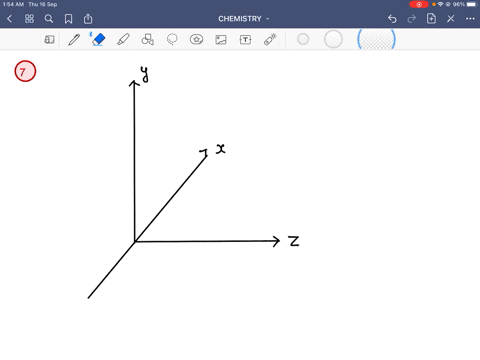Open the more options ellipsis menu
The width and height of the screenshot is (480, 360).
pos(470,19)
